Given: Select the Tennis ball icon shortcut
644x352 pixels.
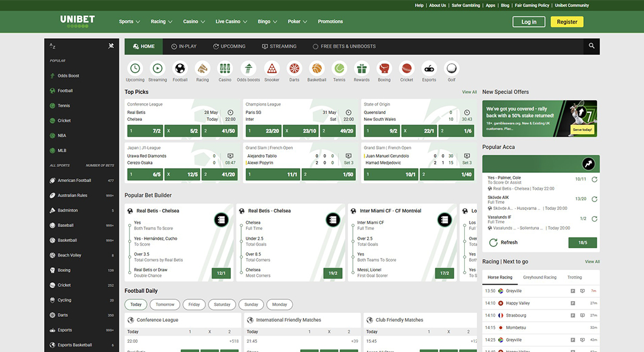Looking at the screenshot, I should point(339,69).
